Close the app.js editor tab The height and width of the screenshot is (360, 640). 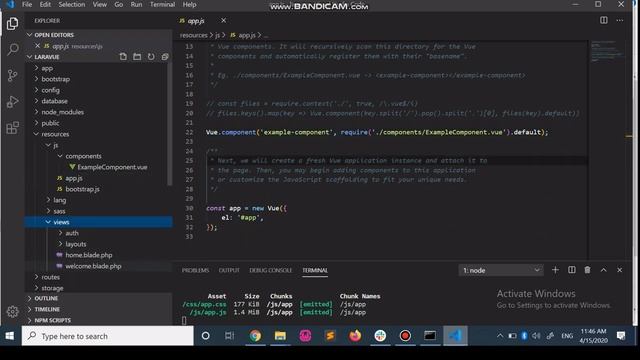(223, 20)
